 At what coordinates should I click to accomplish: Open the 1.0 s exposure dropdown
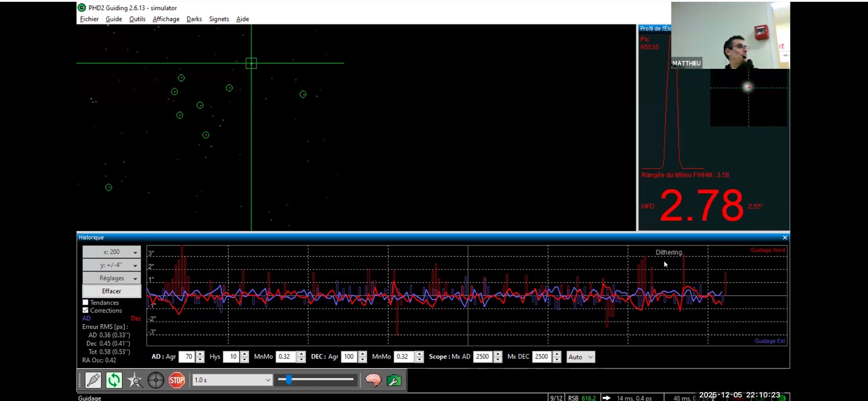(x=232, y=380)
